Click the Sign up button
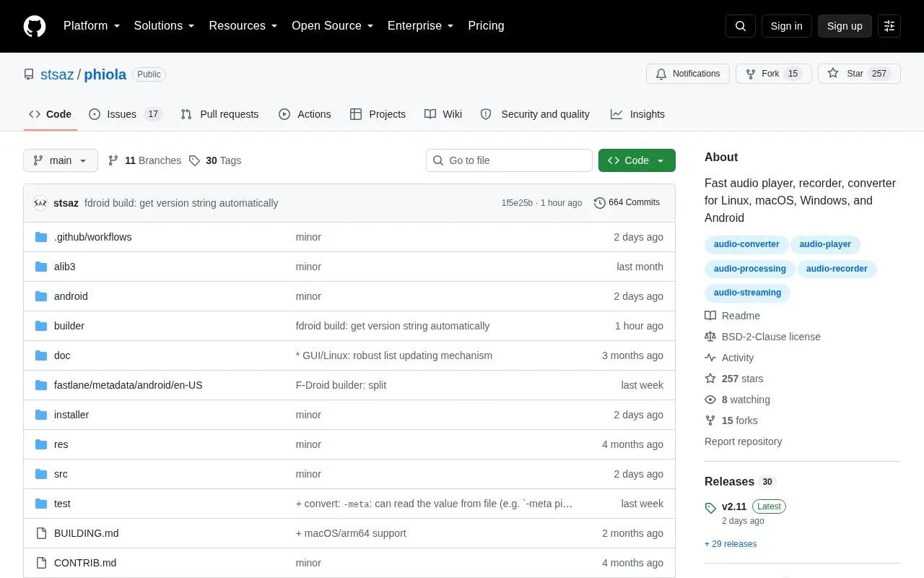Screen dimensions: 924x578 click(x=845, y=26)
